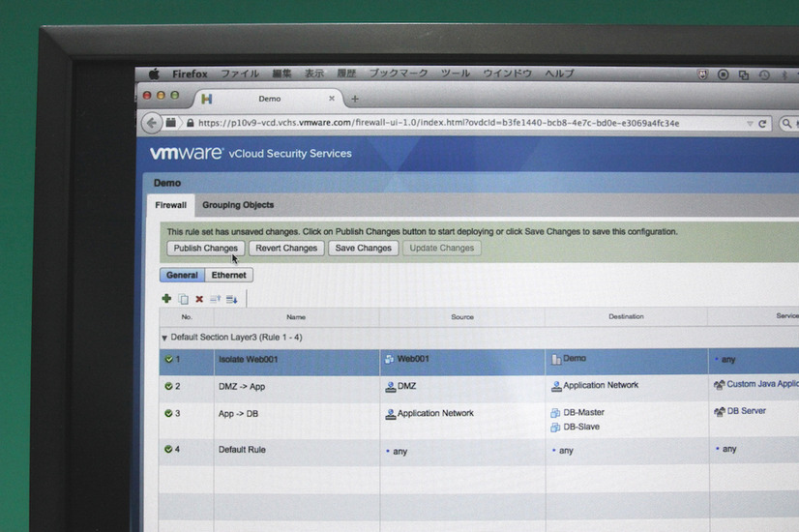The image size is (799, 532).
Task: Open Time Machine menu bar icon
Action: (x=764, y=75)
